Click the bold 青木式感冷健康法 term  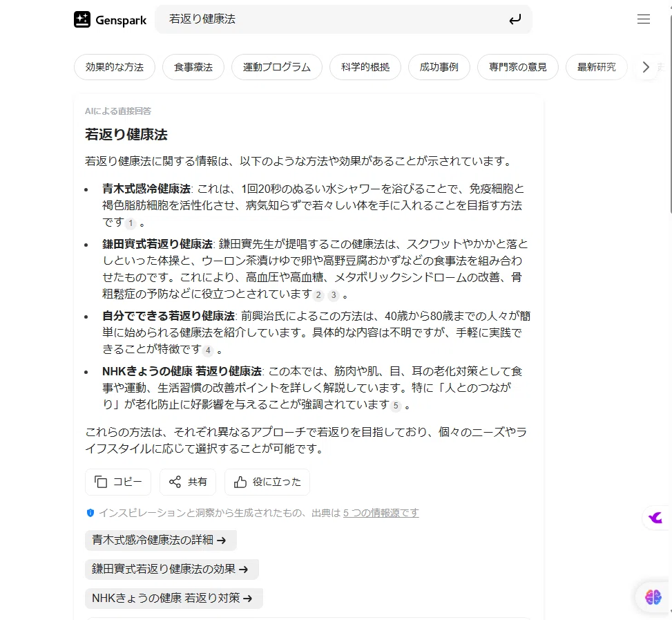pyautogui.click(x=146, y=189)
